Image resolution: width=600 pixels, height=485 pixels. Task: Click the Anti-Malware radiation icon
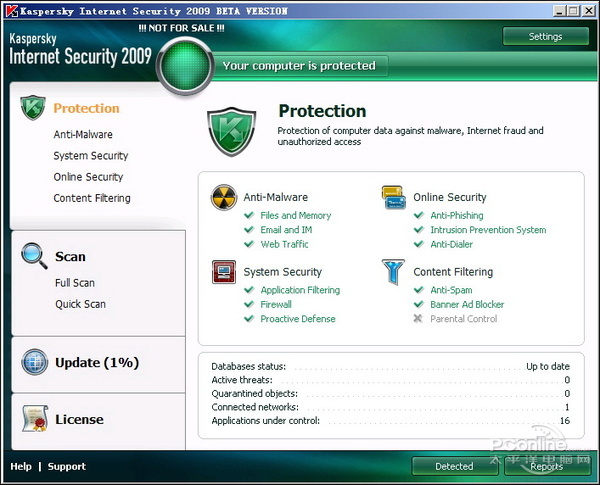[x=223, y=198]
